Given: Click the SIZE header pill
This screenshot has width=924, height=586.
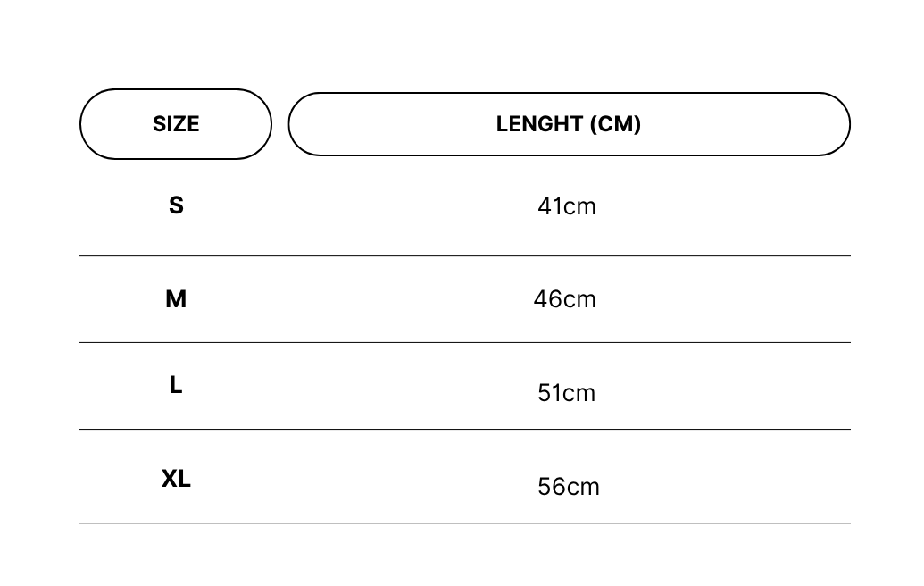Looking at the screenshot, I should click(176, 124).
